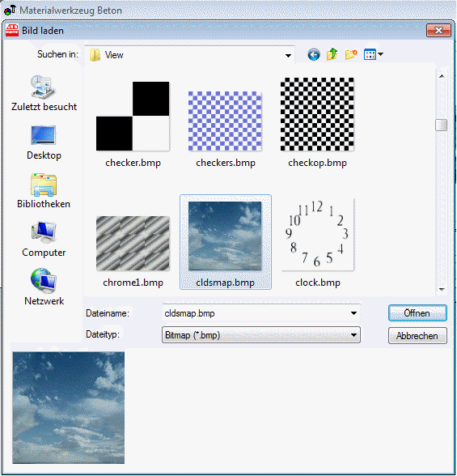Screen dimensions: 457x476
Task: Create a new folder
Action: click(351, 55)
